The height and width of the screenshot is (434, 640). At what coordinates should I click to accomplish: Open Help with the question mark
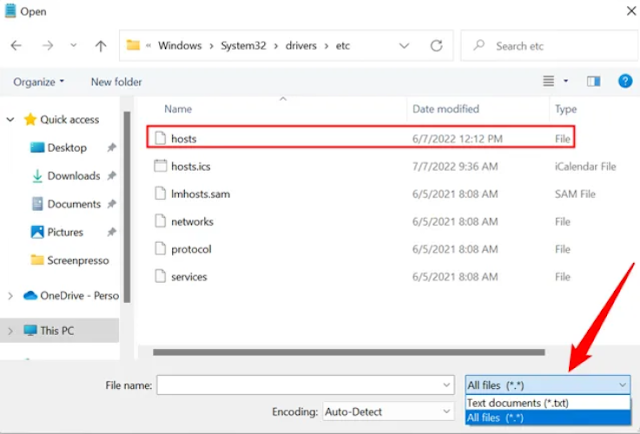click(625, 81)
